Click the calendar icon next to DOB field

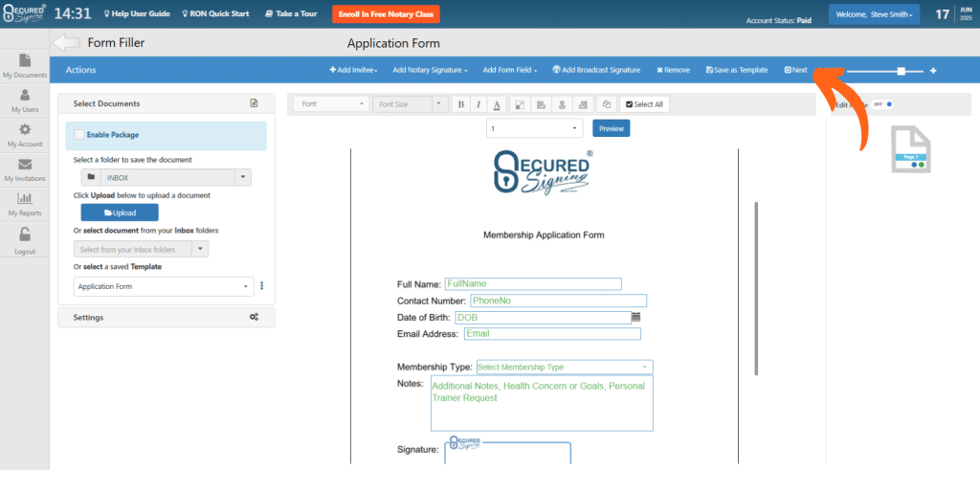coord(636,317)
